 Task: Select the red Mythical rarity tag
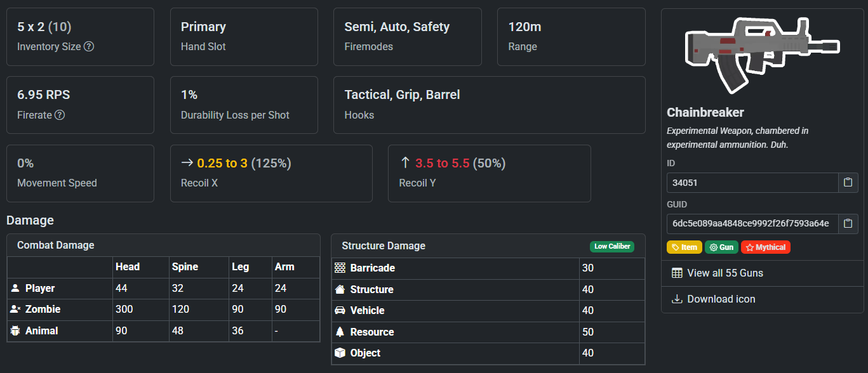coord(766,247)
